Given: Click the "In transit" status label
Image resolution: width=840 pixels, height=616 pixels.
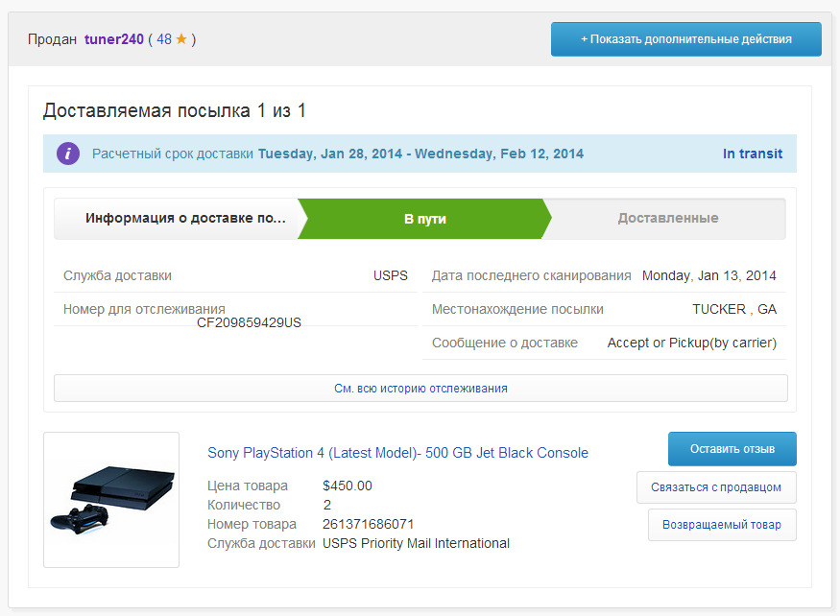Looking at the screenshot, I should click(x=752, y=154).
